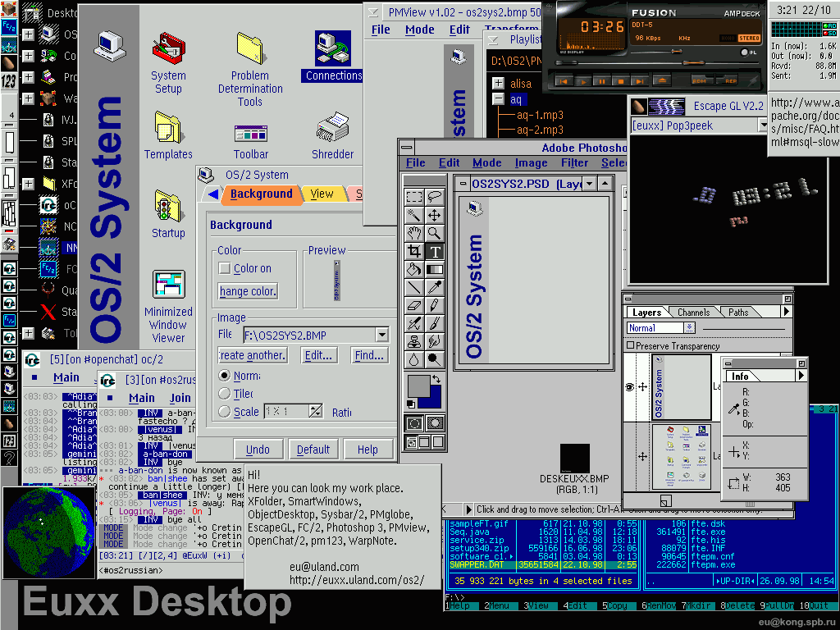This screenshot has height=630, width=840.
Task: Open the Shredder icon in OS/2 System
Action: tap(333, 129)
